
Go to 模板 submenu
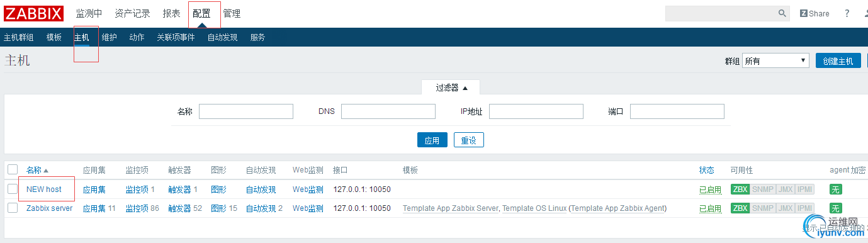54,37
